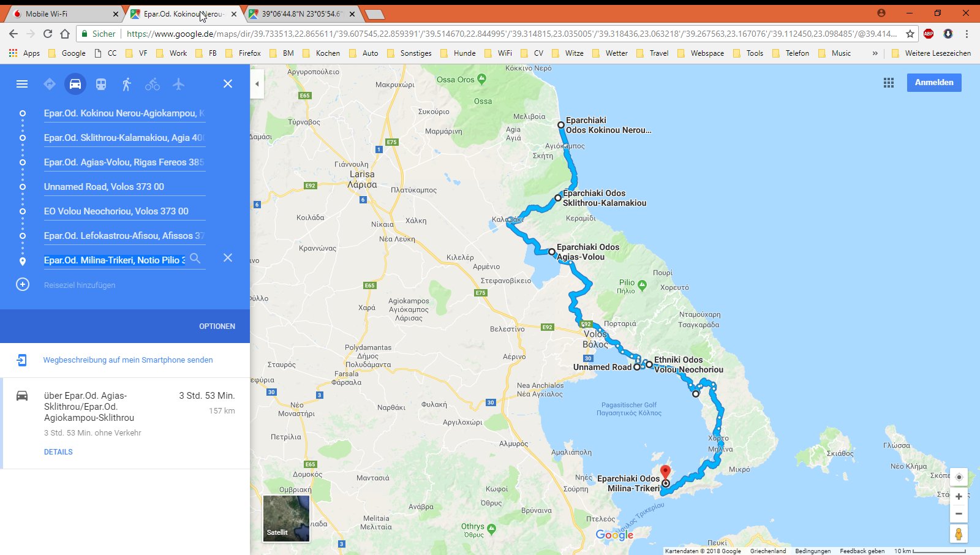Collapse the side panel with arrow
980x555 pixels.
[x=257, y=84]
